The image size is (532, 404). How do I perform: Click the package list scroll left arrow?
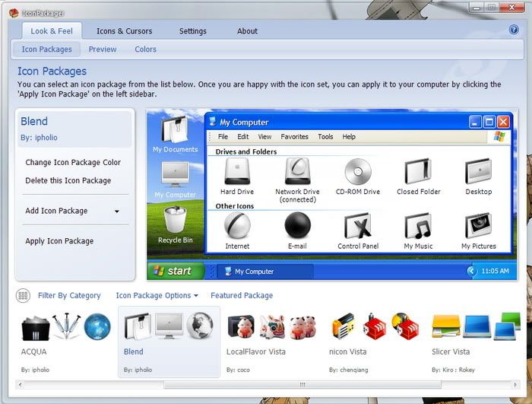tap(21, 385)
